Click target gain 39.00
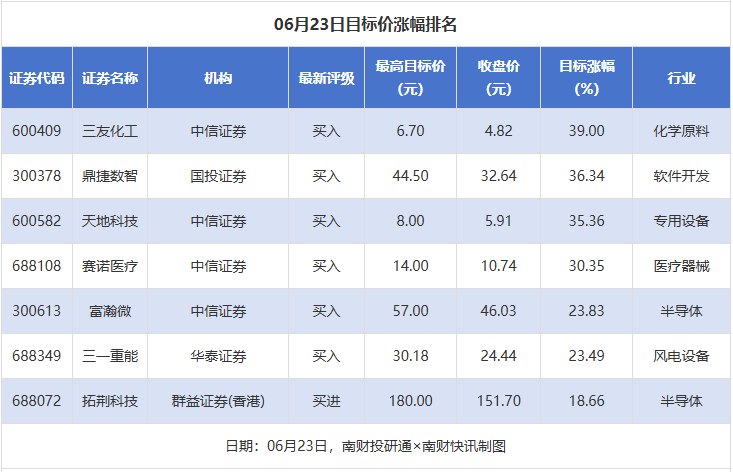 [x=587, y=131]
